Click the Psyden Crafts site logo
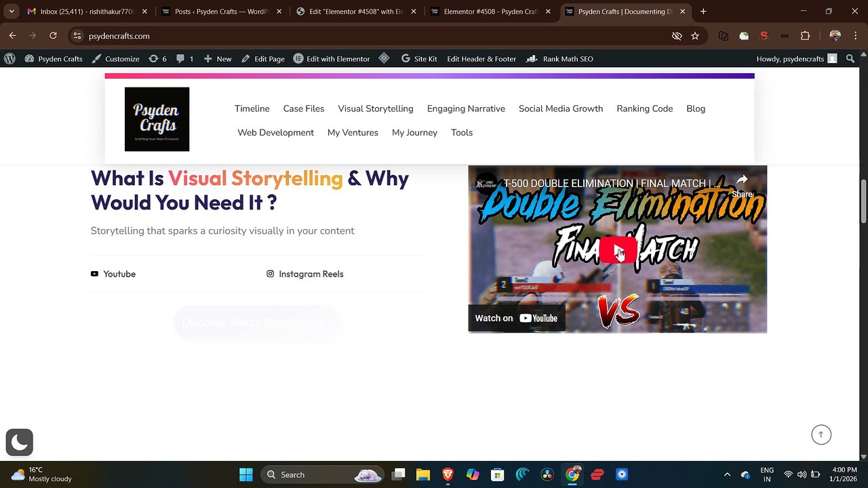The width and height of the screenshot is (868, 488). tap(157, 119)
